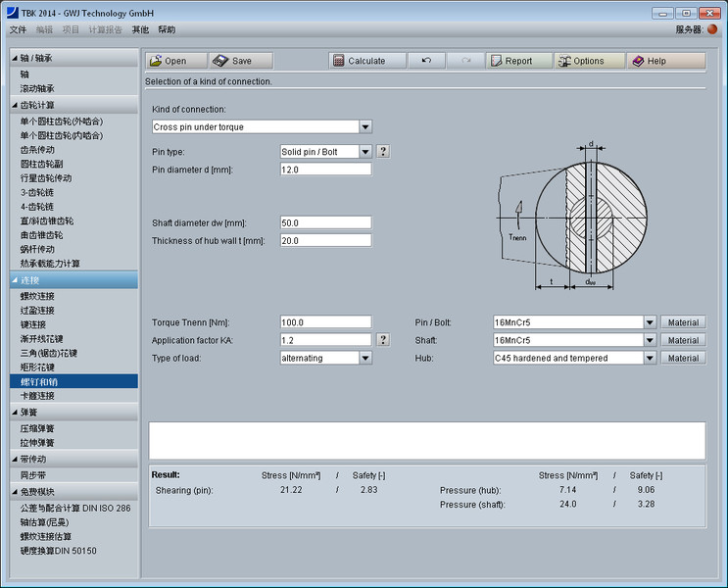Click the Open folder icon in toolbar

[155, 61]
